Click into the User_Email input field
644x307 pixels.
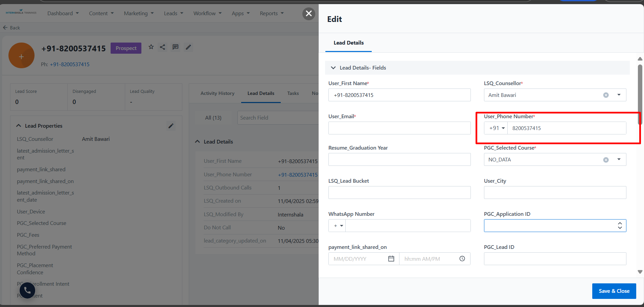coord(399,128)
